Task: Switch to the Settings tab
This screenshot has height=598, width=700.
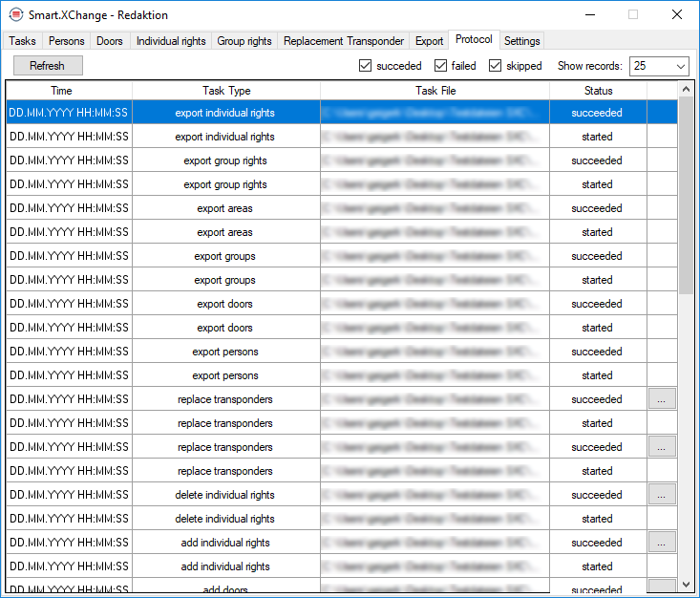Action: [x=521, y=41]
